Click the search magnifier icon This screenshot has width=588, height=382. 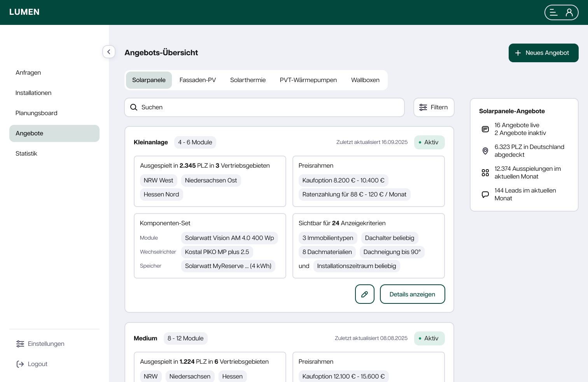tap(134, 107)
